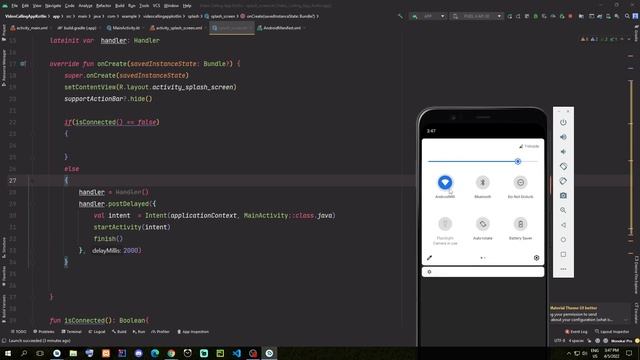This screenshot has height=360, width=640.
Task: Click the Windows Start button
Action: pyautogui.click(x=8, y=353)
